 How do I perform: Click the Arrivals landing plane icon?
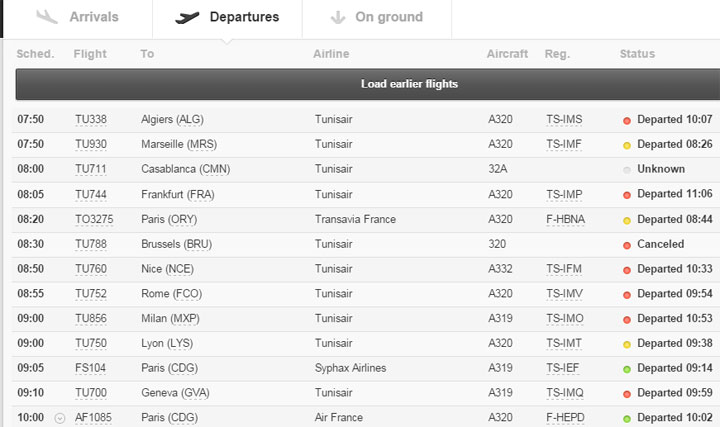point(47,17)
